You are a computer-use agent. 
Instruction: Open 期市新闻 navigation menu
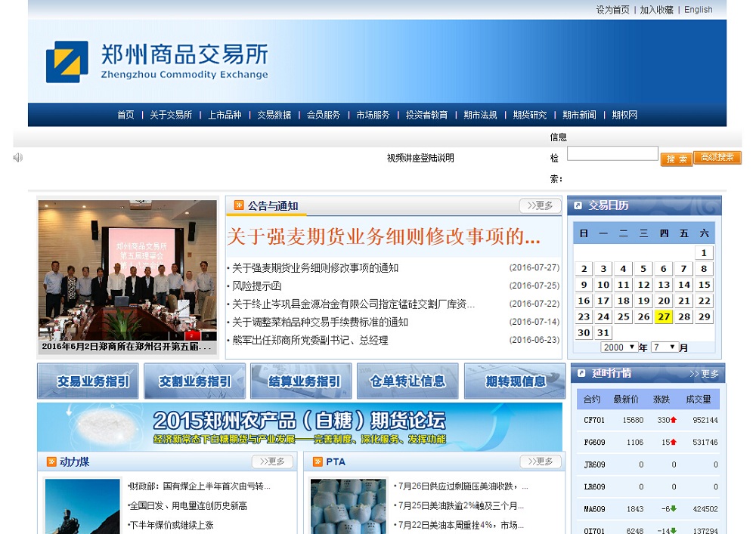[x=579, y=115]
